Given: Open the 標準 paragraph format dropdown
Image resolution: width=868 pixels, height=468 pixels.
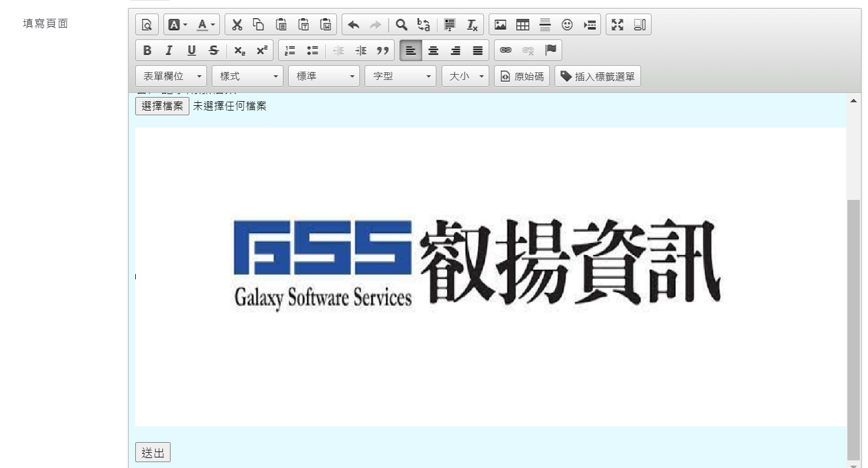Looking at the screenshot, I should coord(324,76).
